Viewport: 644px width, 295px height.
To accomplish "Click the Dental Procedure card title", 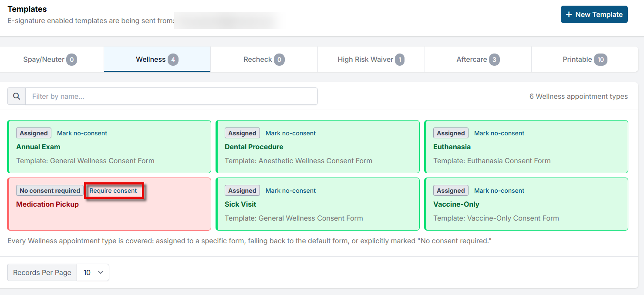I will pos(254,147).
